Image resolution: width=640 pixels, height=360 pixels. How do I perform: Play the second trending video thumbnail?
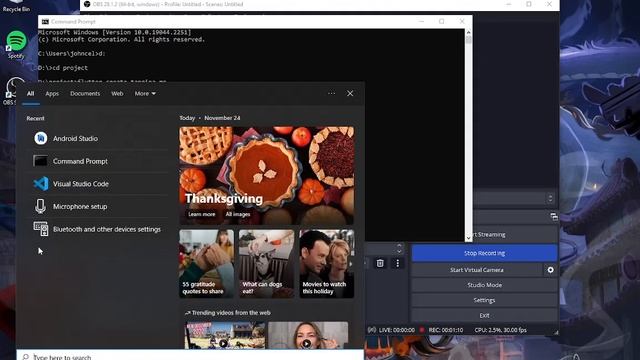click(308, 335)
